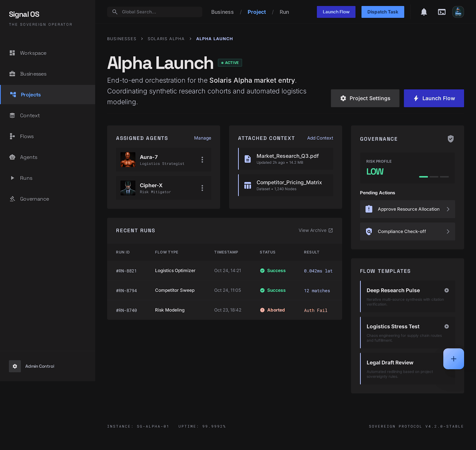476x450 pixels.
Task: Click the Projects sidebar icon
Action: [13, 94]
